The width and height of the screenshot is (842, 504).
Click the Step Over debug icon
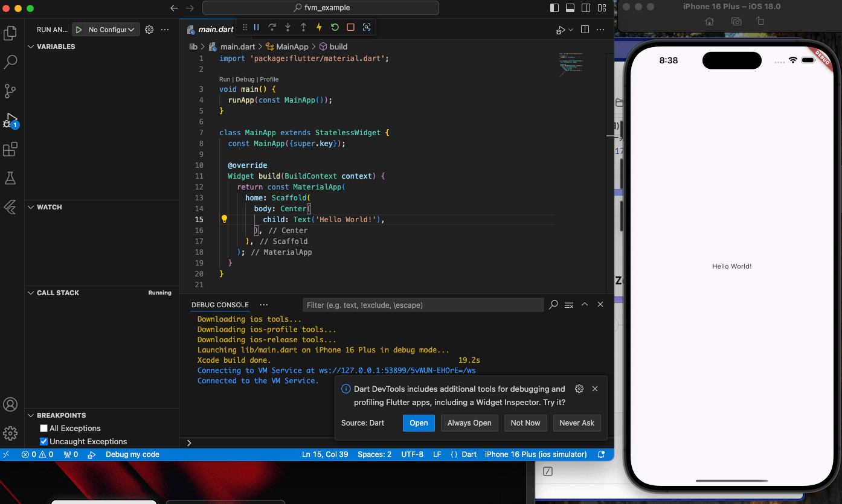(x=272, y=27)
